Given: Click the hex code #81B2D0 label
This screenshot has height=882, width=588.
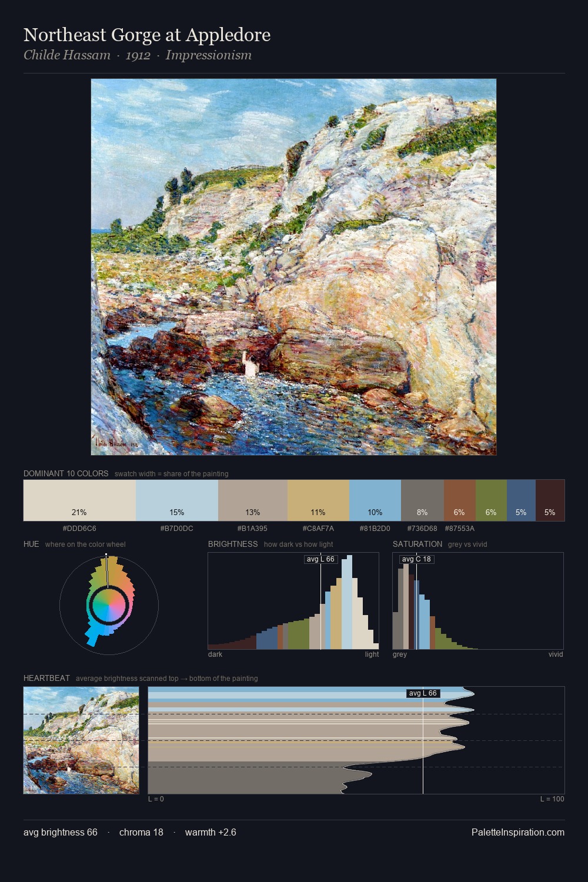Looking at the screenshot, I should pyautogui.click(x=375, y=528).
